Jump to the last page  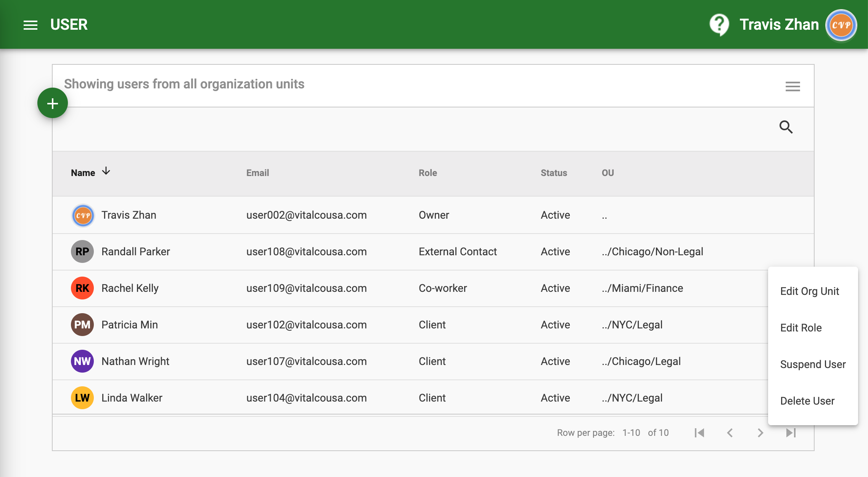coord(791,433)
